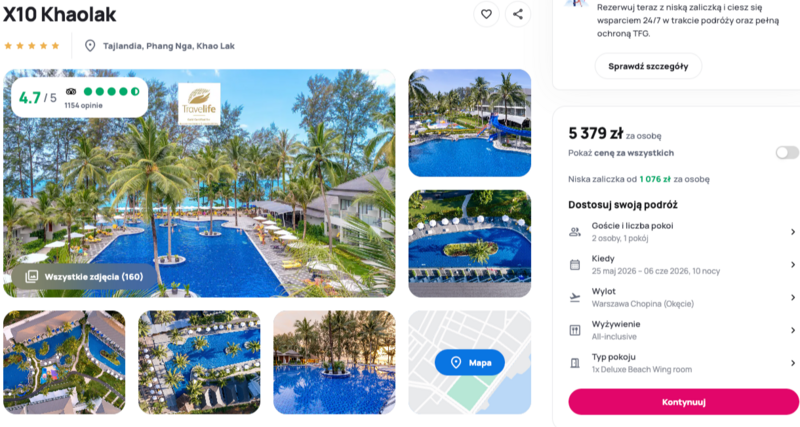This screenshot has height=427, width=800.
Task: Expand Goście i liczba pokoi chevron
Action: tap(793, 232)
